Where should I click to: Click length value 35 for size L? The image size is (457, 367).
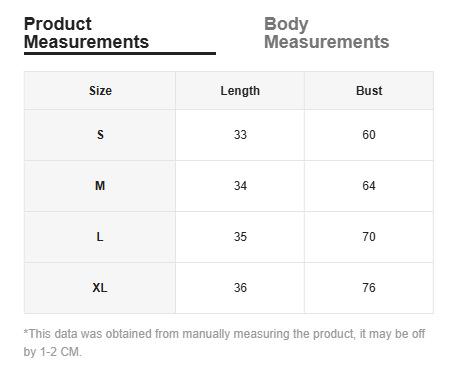pos(240,237)
